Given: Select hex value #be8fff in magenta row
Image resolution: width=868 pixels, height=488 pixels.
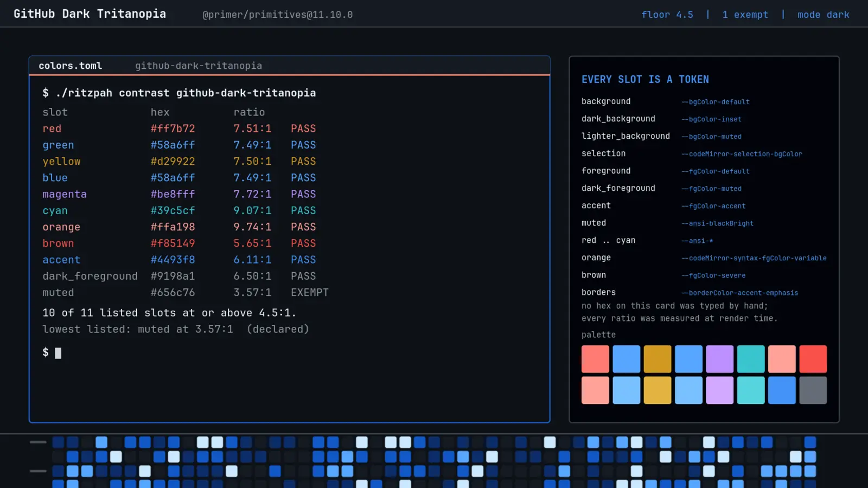Looking at the screenshot, I should pyautogui.click(x=173, y=194).
